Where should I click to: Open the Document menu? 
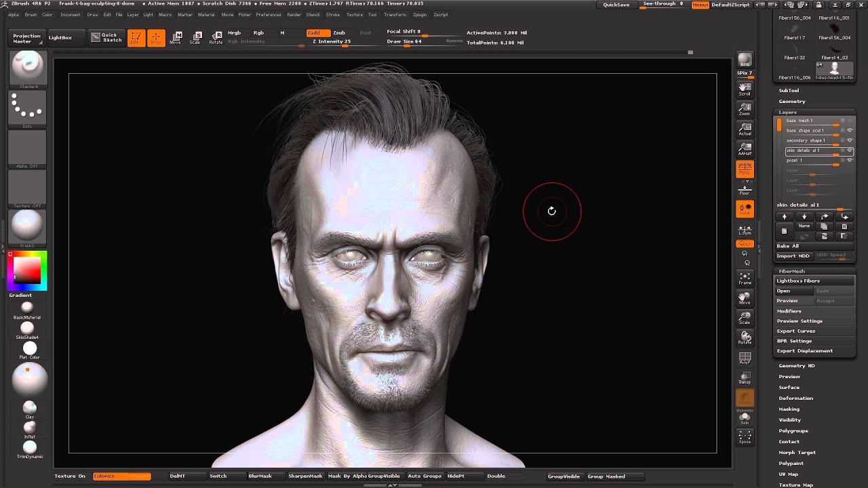pyautogui.click(x=70, y=14)
